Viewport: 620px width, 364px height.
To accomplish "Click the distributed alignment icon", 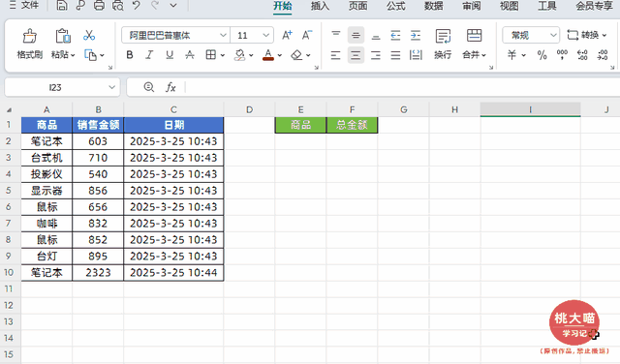I will point(416,55).
